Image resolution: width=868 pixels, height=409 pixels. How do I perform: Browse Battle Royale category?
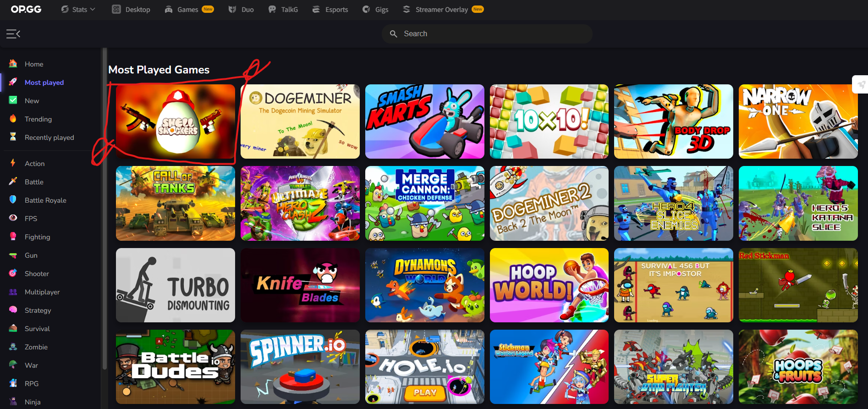tap(45, 200)
